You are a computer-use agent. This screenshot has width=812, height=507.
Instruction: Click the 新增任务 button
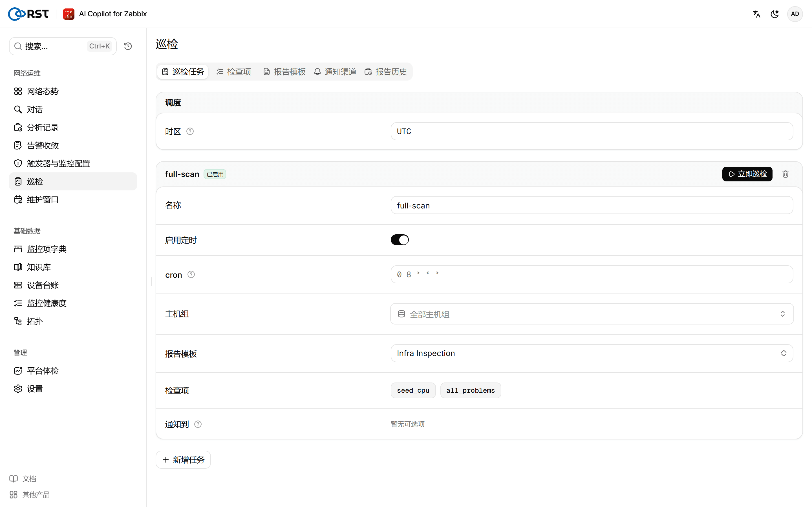183,460
